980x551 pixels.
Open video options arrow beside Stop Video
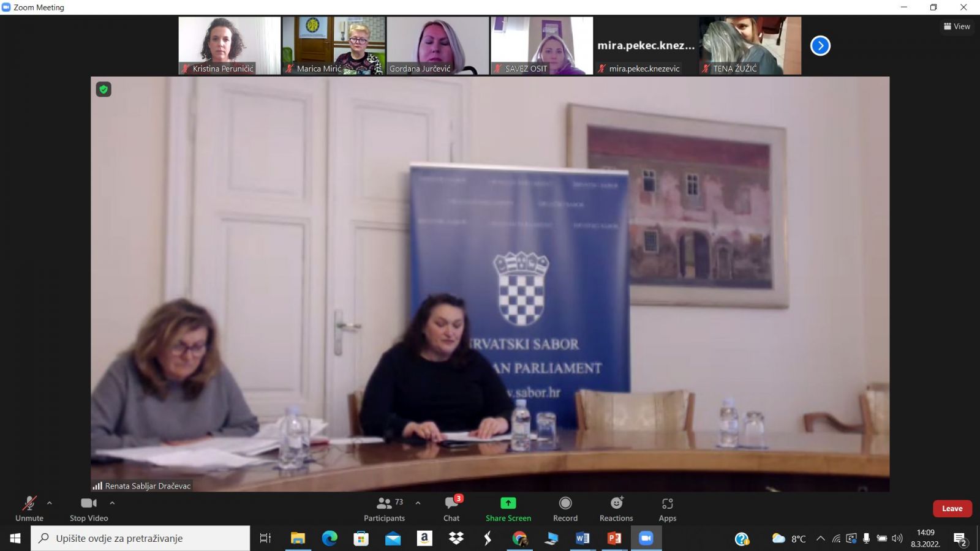112,503
